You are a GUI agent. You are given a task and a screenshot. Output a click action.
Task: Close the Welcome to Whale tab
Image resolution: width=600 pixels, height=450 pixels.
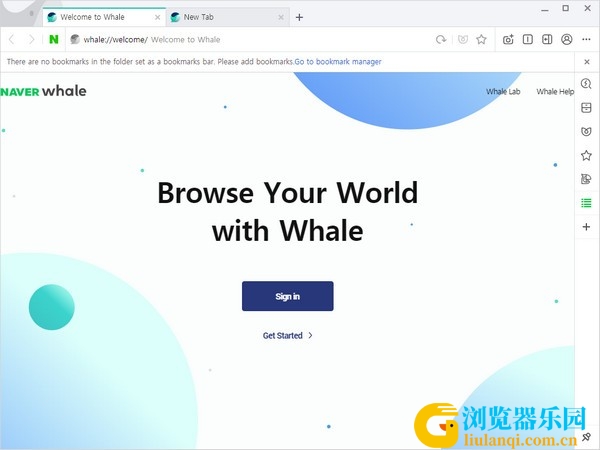click(x=158, y=17)
